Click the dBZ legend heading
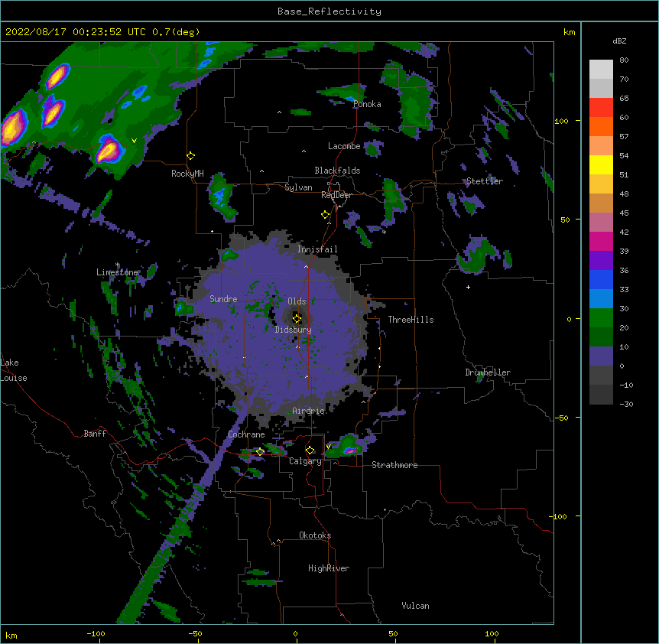 click(619, 41)
